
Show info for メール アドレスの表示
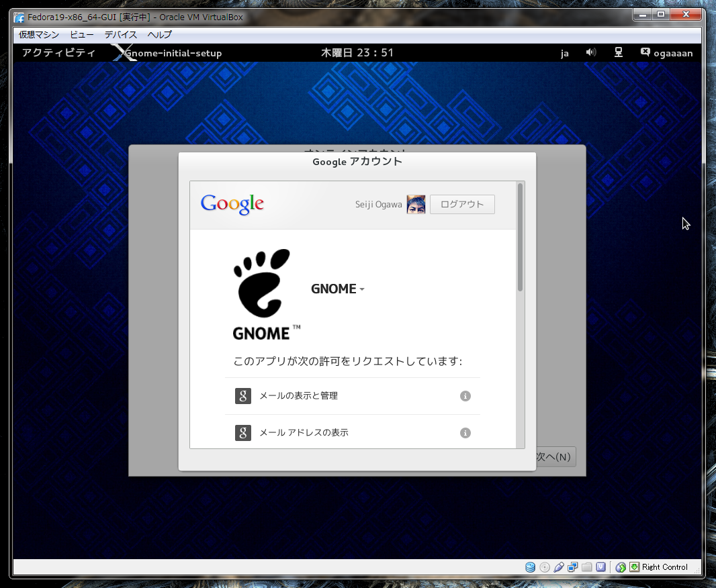click(x=465, y=433)
